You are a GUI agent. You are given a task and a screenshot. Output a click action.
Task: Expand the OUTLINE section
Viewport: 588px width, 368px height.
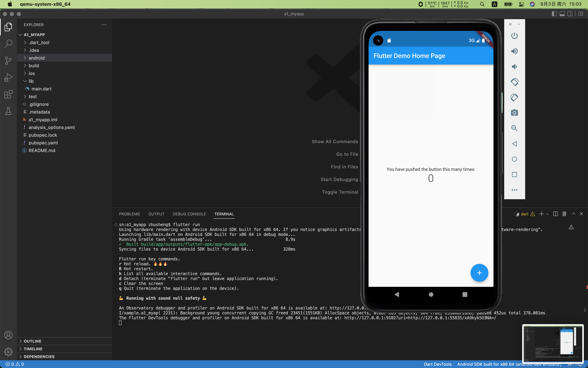tap(64, 341)
